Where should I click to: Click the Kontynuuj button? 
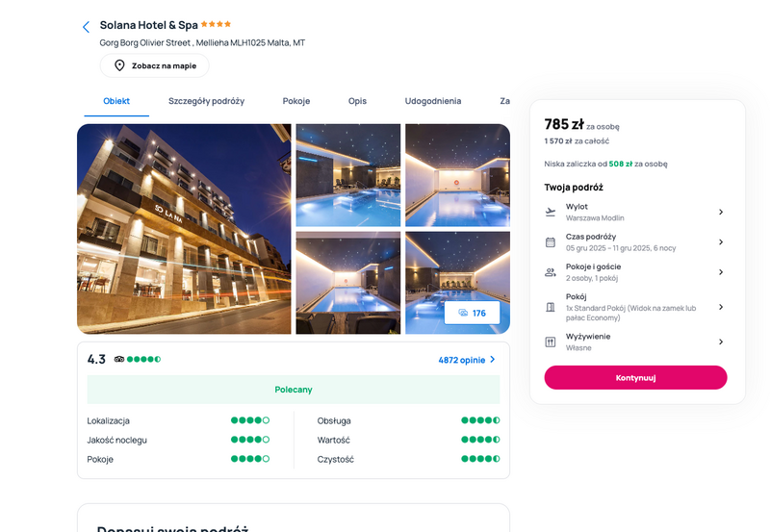(635, 377)
